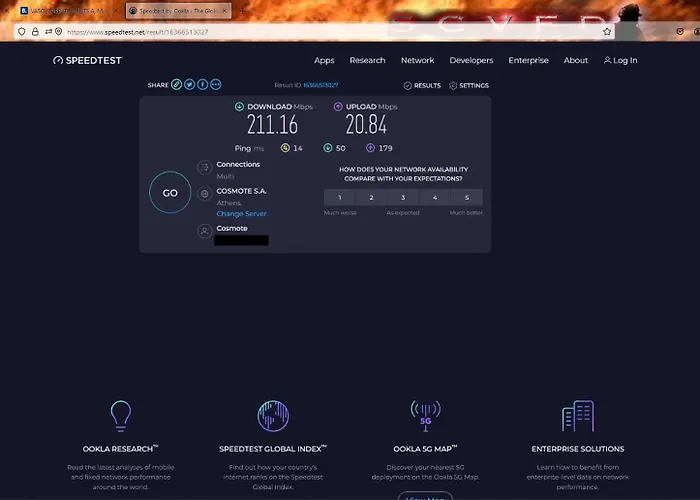Click the download latency icon
The width and height of the screenshot is (700, 500).
point(328,148)
